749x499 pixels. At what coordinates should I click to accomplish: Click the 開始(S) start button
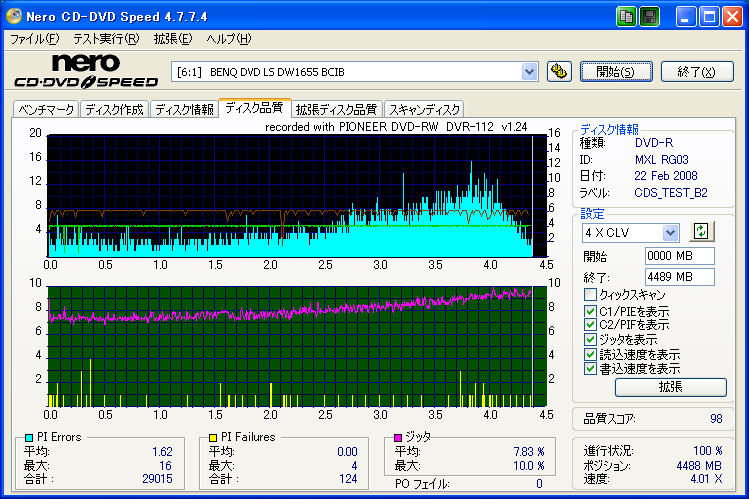click(616, 72)
